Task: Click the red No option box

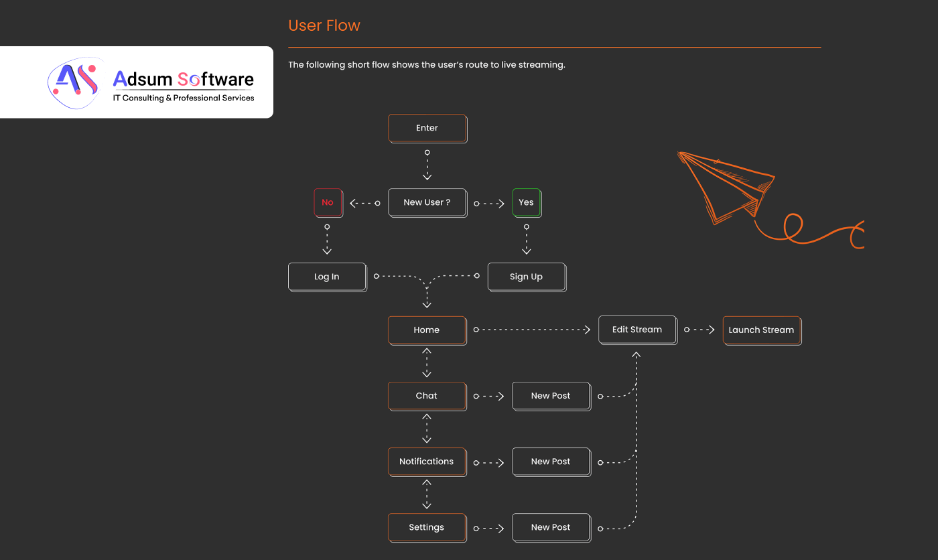Action: pyautogui.click(x=328, y=202)
